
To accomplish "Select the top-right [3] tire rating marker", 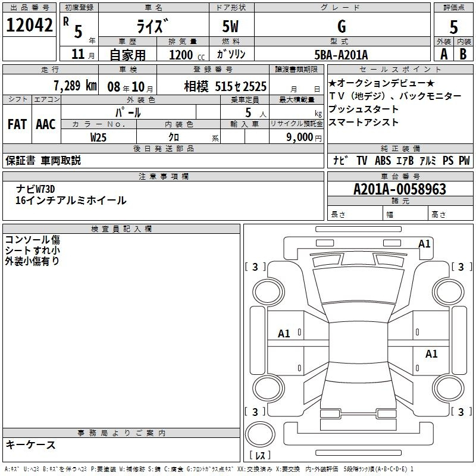I will (461, 267).
